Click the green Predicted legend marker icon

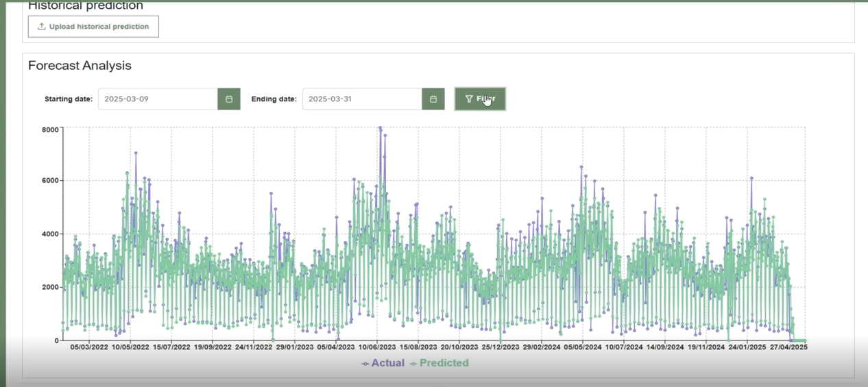(x=413, y=364)
